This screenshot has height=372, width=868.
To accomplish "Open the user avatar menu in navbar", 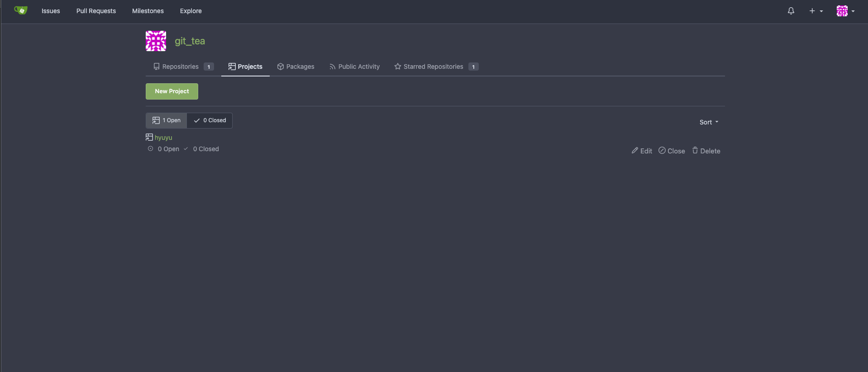I will pyautogui.click(x=845, y=11).
